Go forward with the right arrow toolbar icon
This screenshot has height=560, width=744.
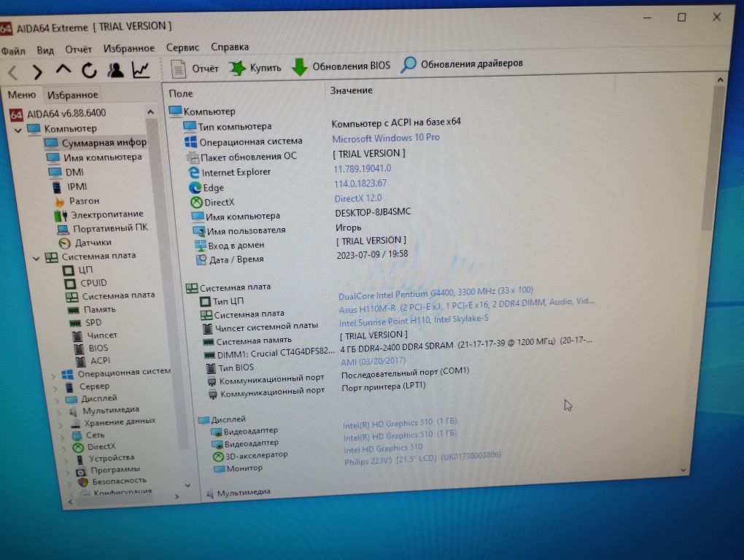point(37,71)
